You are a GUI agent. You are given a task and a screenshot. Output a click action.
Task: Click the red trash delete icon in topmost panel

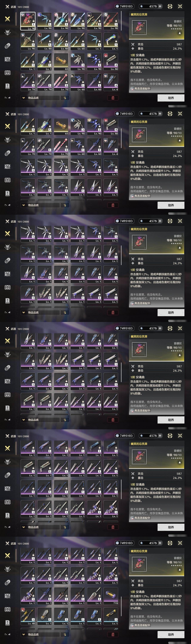113,98
